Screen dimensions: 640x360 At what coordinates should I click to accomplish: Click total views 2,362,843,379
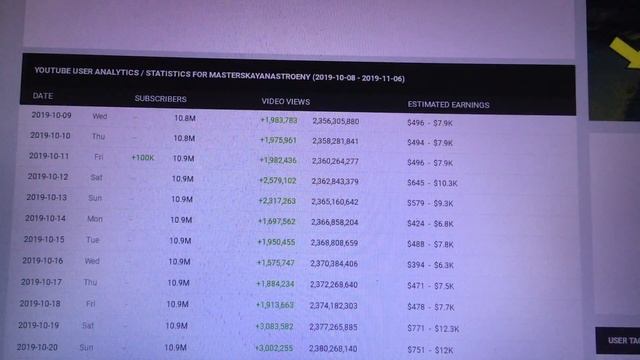[335, 181]
